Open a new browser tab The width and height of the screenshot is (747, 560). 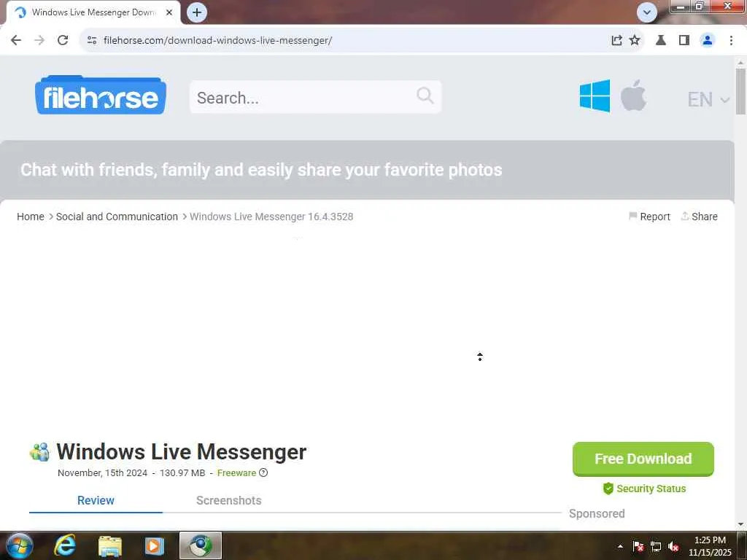click(197, 12)
